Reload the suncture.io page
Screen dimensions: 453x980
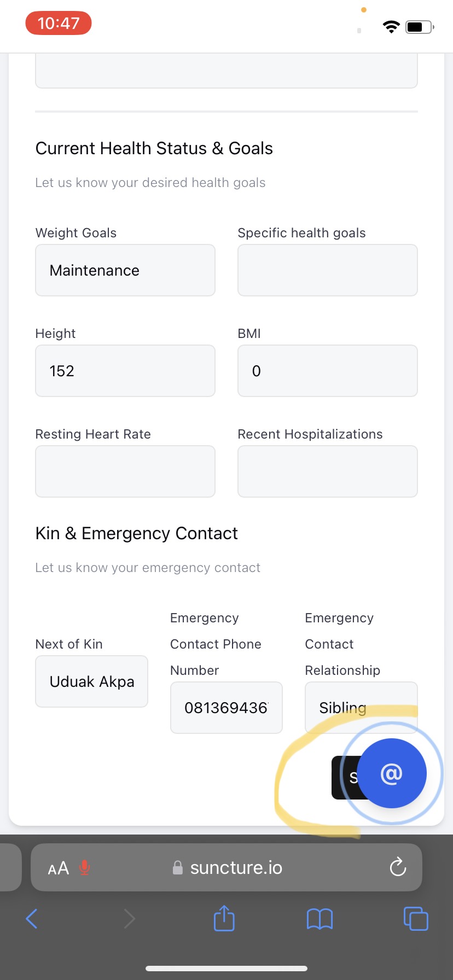tap(398, 867)
